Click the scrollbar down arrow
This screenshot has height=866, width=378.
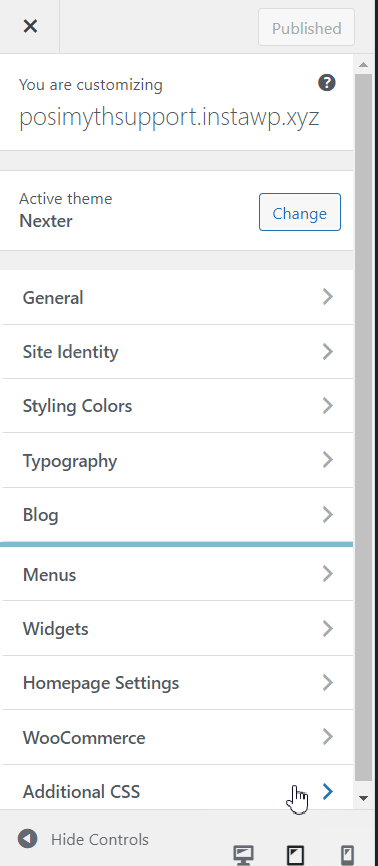(x=363, y=798)
